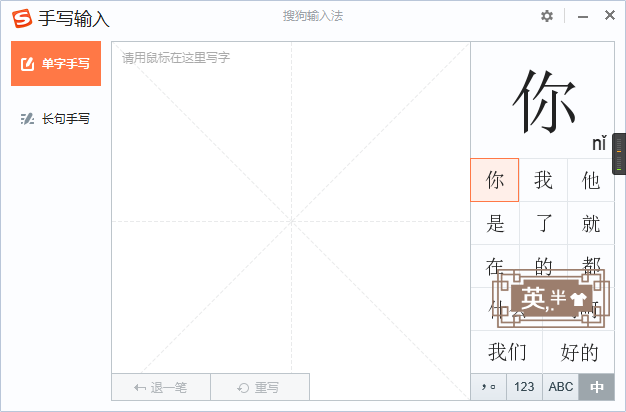Pick the highlighted candidate 你
Viewport: 626px width, 412px height.
(x=495, y=180)
